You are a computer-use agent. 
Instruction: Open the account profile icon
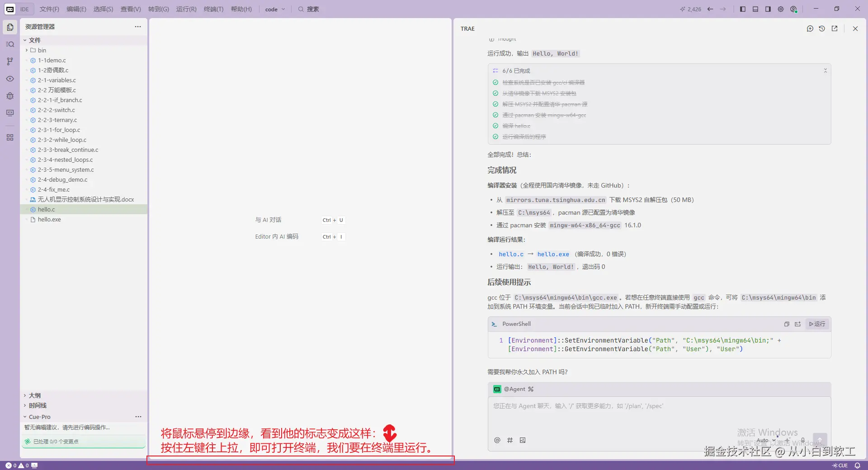(x=793, y=9)
